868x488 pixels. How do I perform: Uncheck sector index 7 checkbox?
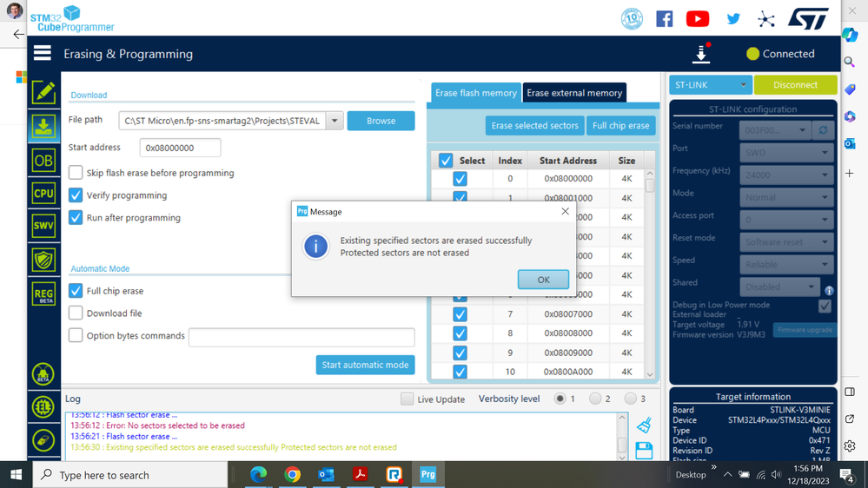click(460, 314)
